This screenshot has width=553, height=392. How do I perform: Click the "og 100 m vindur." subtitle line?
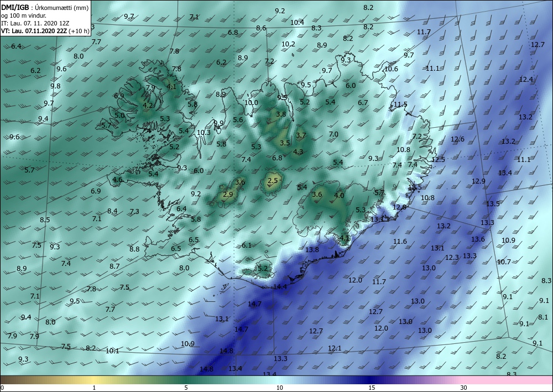point(24,15)
